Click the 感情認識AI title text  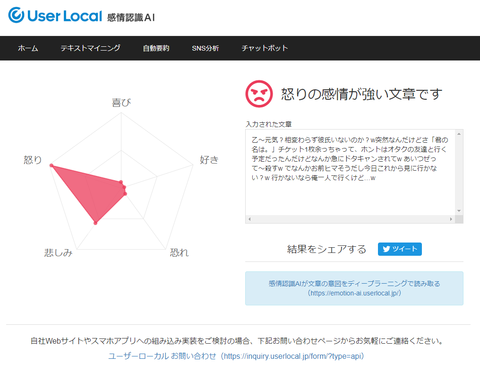click(x=131, y=17)
